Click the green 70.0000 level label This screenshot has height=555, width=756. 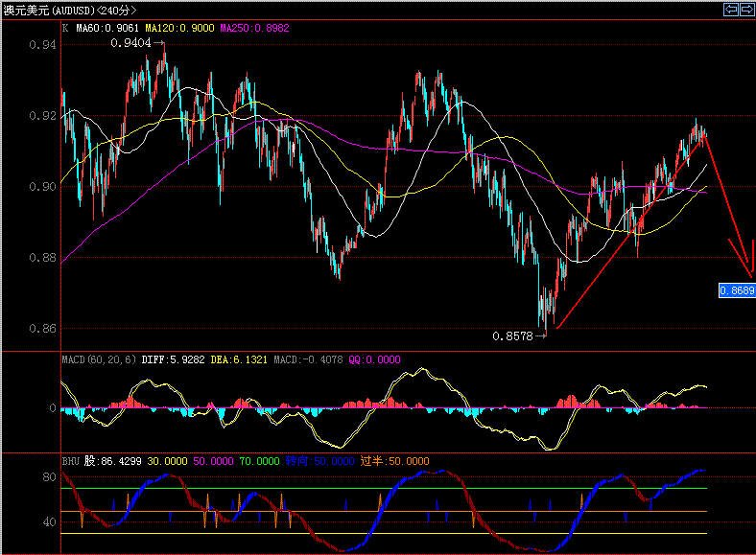point(259,461)
